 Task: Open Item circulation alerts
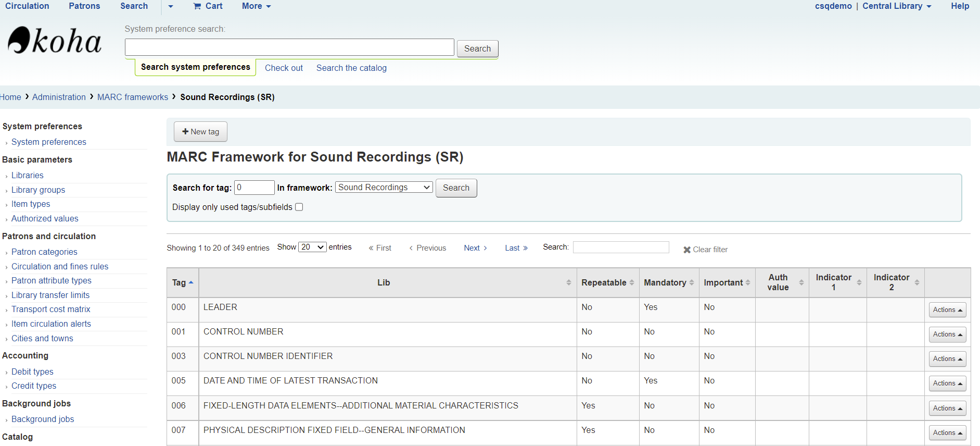click(51, 324)
